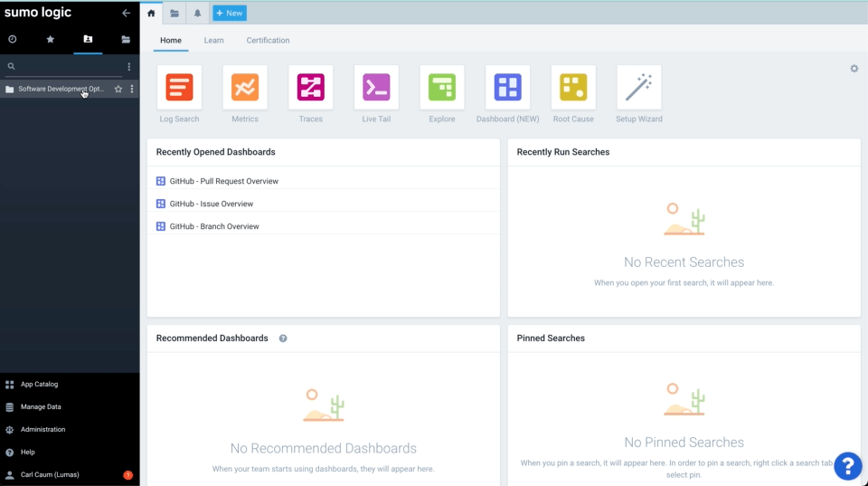Open the alerts bell icon in top bar
Viewport: 868px width, 486px height.
point(197,14)
